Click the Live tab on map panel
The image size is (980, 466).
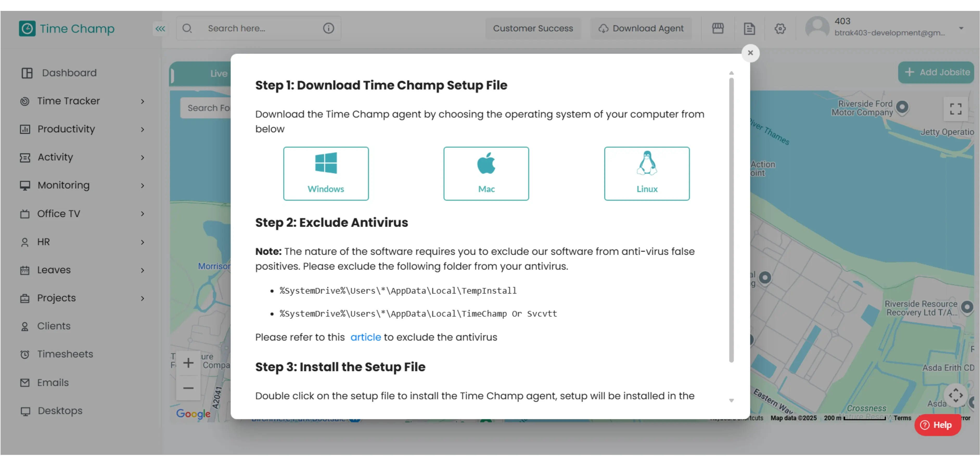pos(219,73)
